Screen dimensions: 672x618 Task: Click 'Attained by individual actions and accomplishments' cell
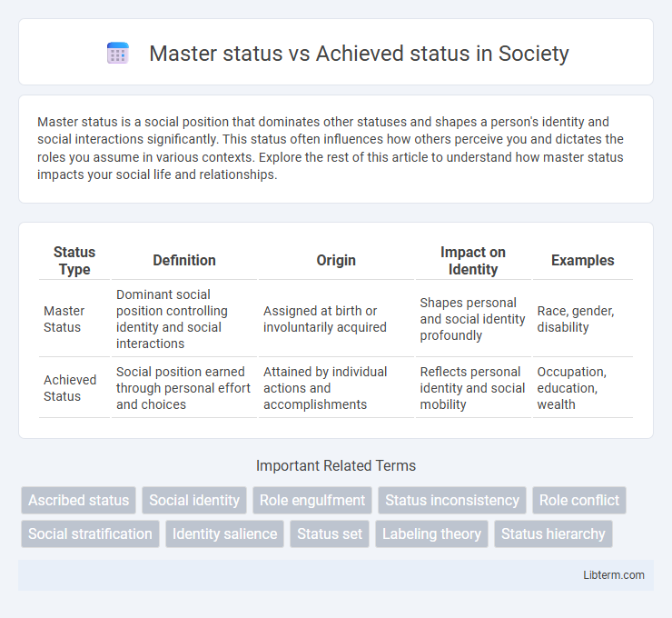[336, 388]
